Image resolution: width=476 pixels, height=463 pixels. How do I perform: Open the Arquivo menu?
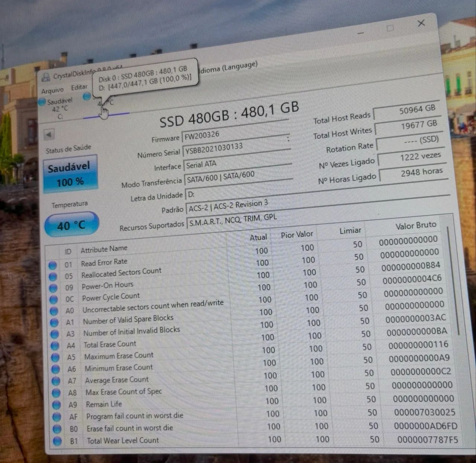click(x=52, y=91)
